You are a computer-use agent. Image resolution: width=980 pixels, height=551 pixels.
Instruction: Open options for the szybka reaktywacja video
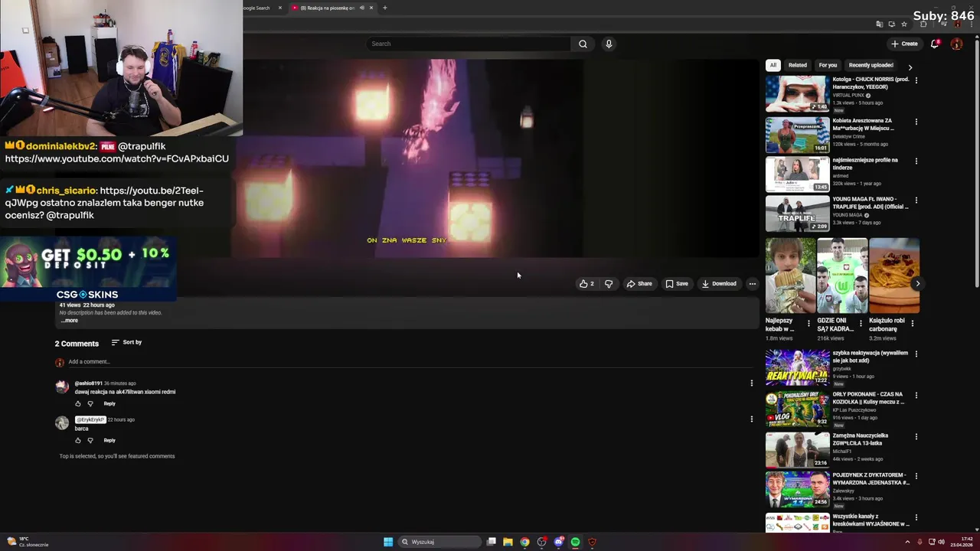tap(916, 354)
